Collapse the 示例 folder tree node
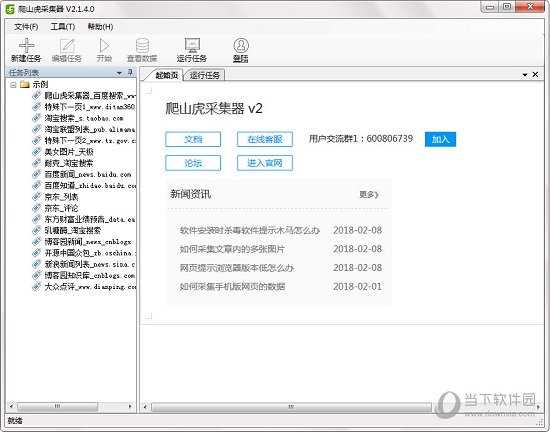550x432 pixels. 13,85
